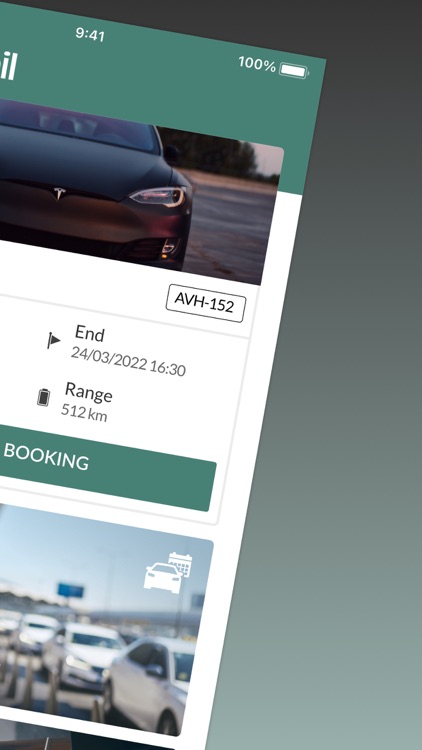Tap the page title in green header

point(8,66)
